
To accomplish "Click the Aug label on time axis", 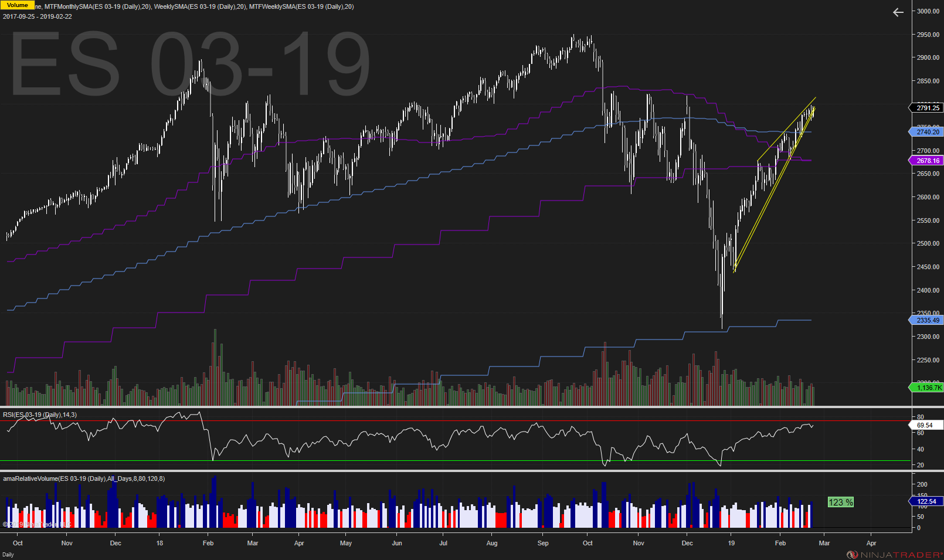I will (x=492, y=543).
